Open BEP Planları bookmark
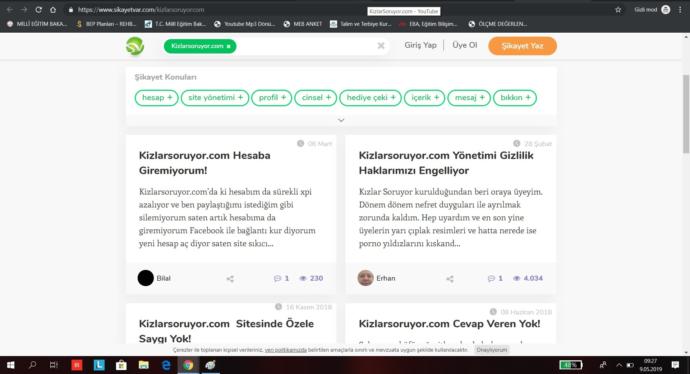 pyautogui.click(x=106, y=24)
